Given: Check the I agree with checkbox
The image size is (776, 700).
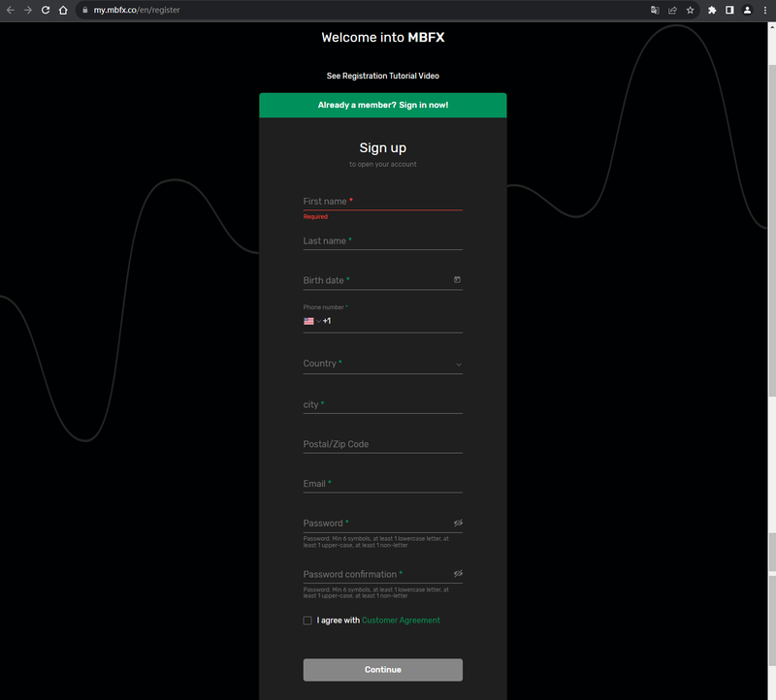Looking at the screenshot, I should [x=307, y=620].
